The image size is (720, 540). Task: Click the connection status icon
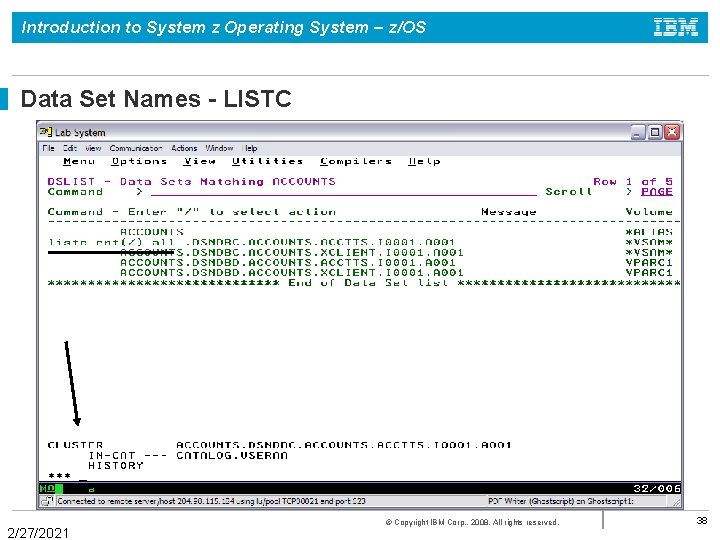coord(47,501)
